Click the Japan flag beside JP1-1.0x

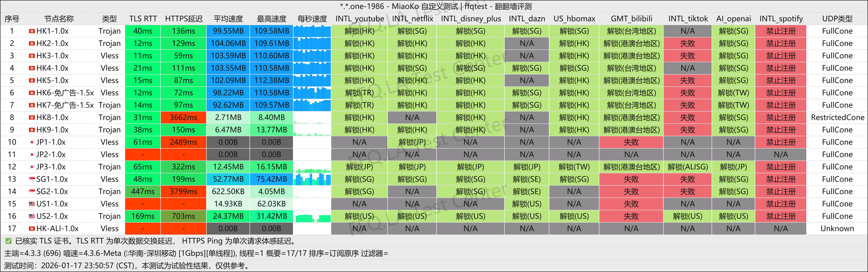click(x=32, y=142)
